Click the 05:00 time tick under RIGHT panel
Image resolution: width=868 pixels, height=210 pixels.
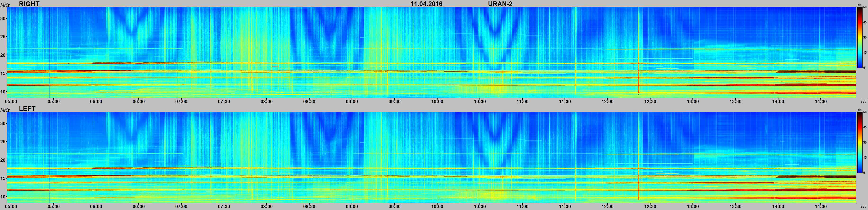tap(11, 101)
